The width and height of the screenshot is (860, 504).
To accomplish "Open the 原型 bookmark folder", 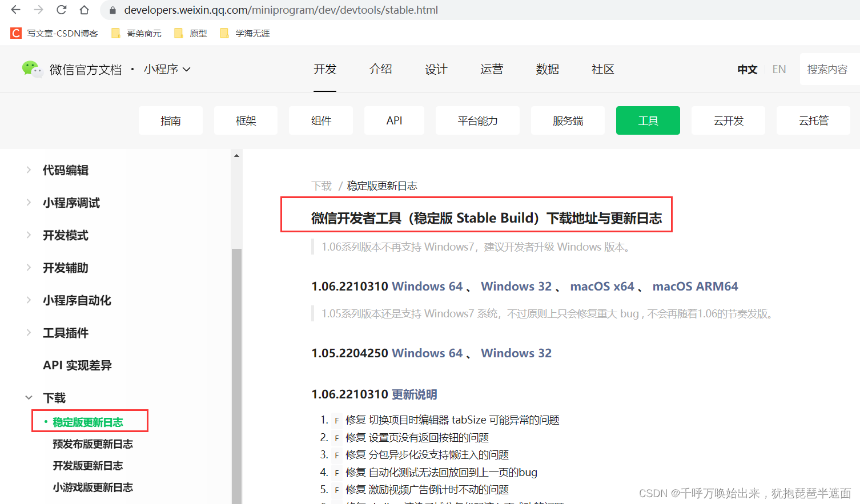I will coord(190,33).
